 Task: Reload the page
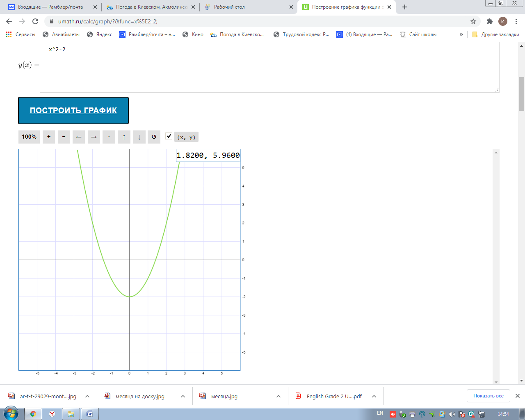(x=35, y=21)
